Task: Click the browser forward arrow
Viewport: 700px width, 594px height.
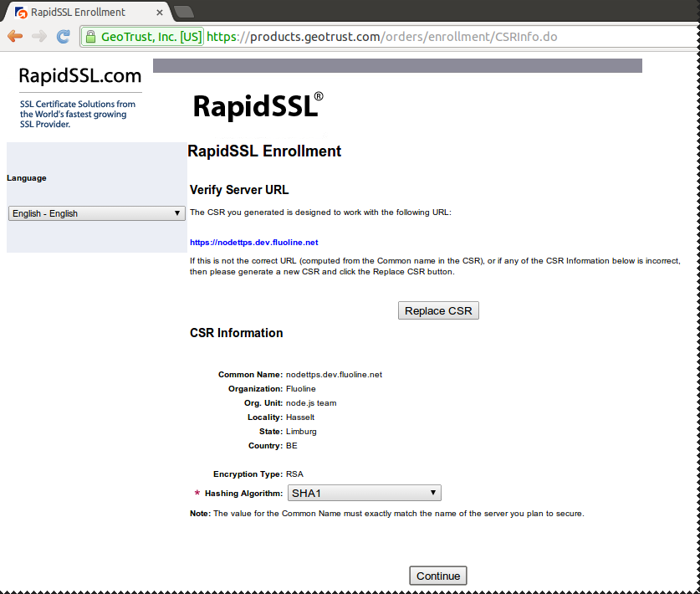Action: pos(39,36)
